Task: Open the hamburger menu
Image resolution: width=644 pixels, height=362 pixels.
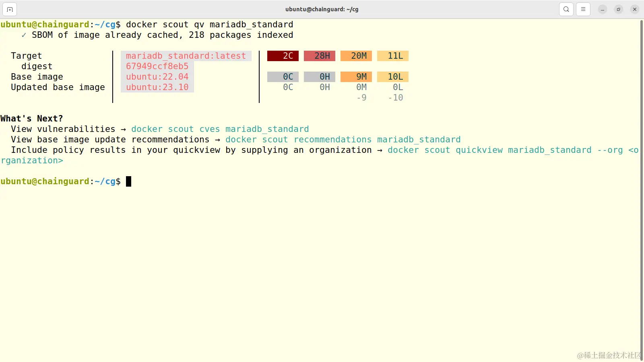Action: [583, 9]
